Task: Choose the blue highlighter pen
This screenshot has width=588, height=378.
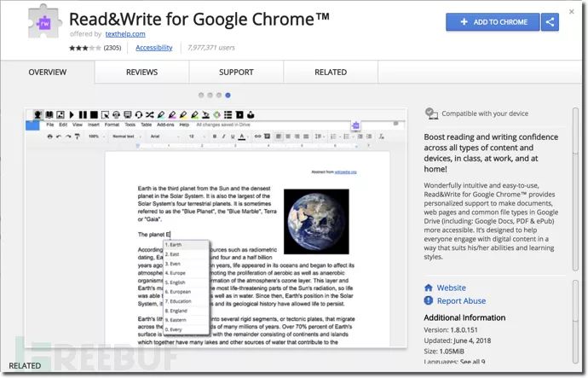Action: coord(161,114)
